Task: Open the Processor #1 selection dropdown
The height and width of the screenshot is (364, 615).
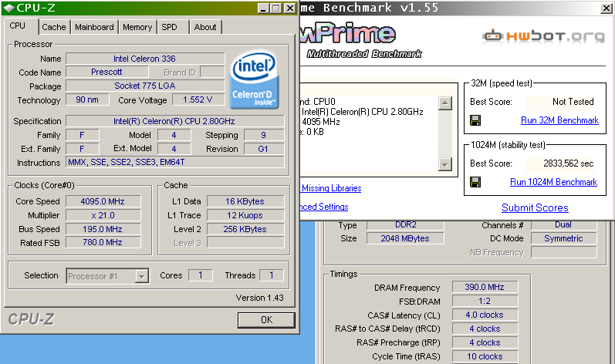Action: click(x=141, y=276)
